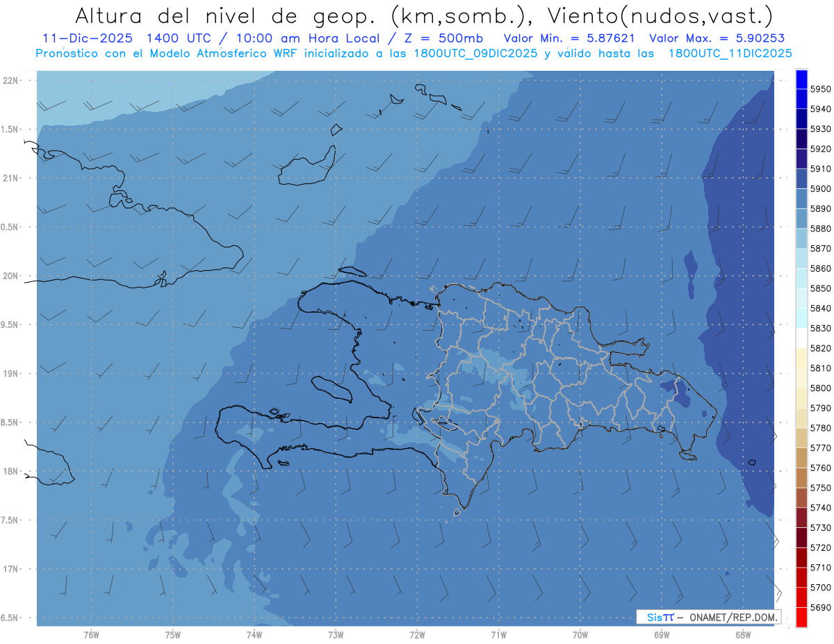This screenshot has height=644, width=834.
Task: Click the init time '1800UTC_09DIC2025'
Action: coord(477,53)
